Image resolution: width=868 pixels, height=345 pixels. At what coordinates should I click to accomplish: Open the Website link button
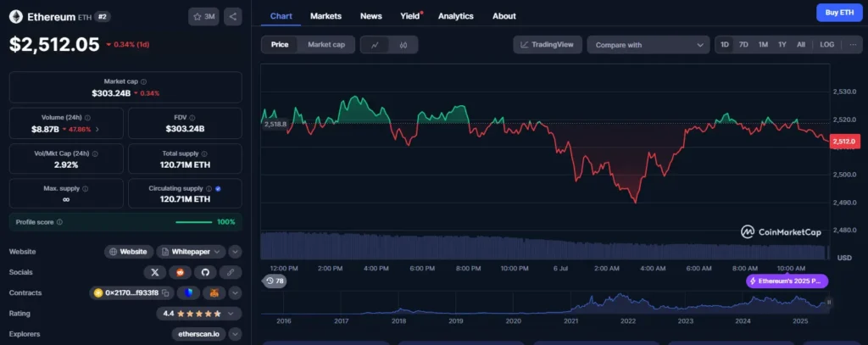129,252
